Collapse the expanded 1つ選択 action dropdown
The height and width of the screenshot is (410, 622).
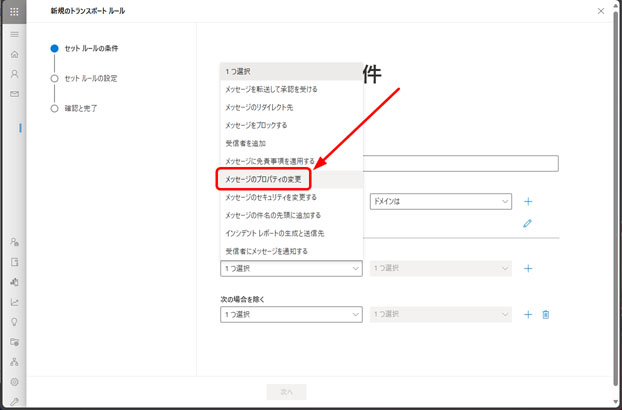(291, 268)
